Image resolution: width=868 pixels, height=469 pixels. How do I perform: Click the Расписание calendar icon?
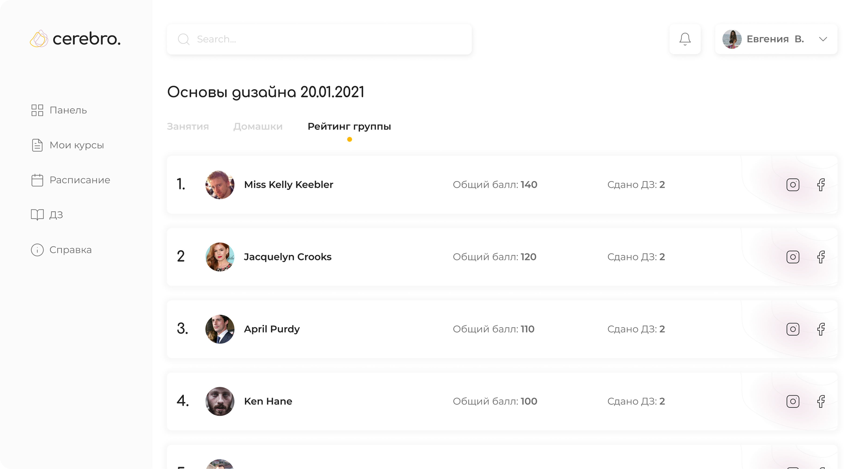point(37,180)
